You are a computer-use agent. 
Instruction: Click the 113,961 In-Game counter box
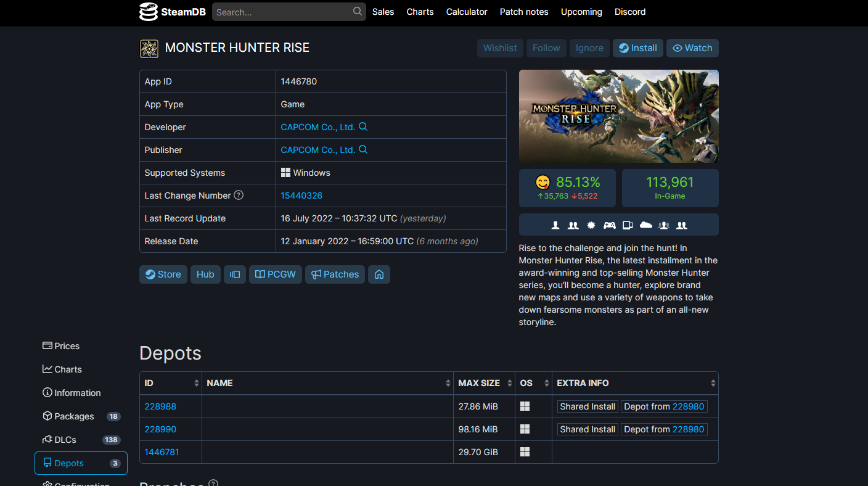tap(670, 188)
